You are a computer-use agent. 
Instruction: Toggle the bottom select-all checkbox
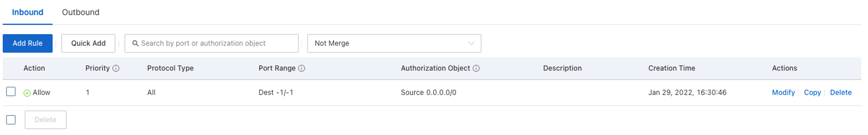[11, 120]
